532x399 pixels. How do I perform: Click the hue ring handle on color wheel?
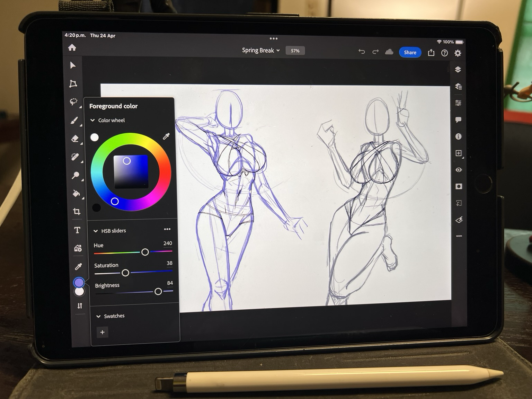115,201
